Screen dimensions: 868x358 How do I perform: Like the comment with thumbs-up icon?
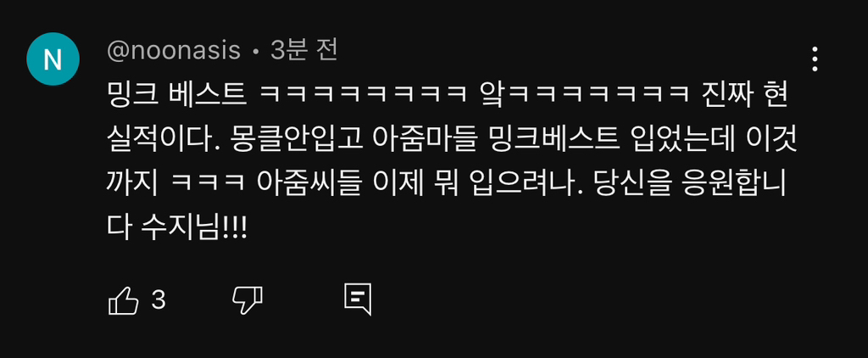pos(124,301)
